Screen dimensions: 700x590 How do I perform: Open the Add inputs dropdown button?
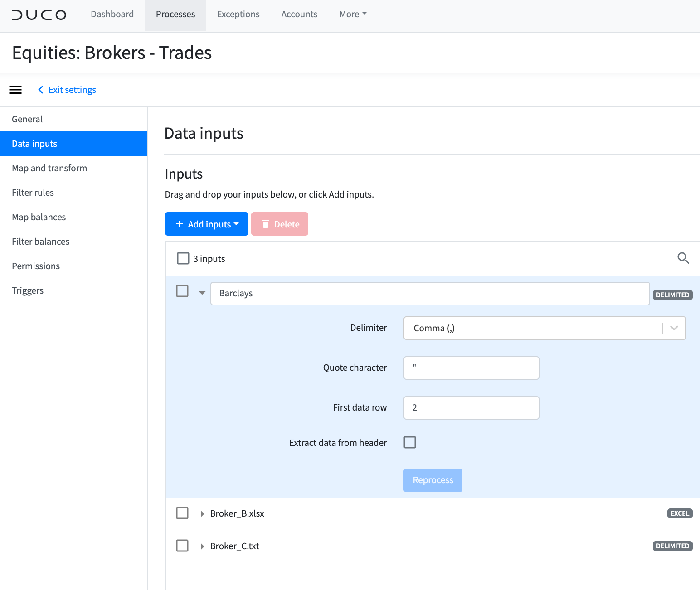(x=207, y=224)
